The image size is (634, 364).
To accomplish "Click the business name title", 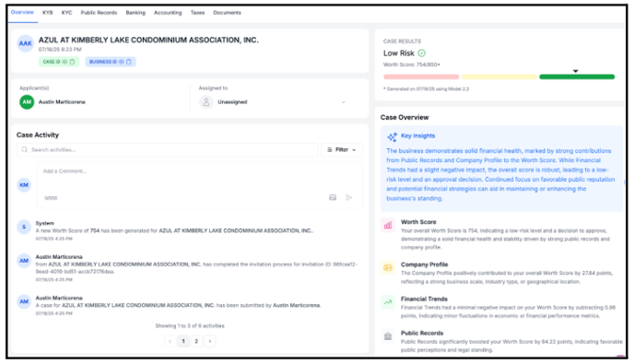I will (148, 40).
